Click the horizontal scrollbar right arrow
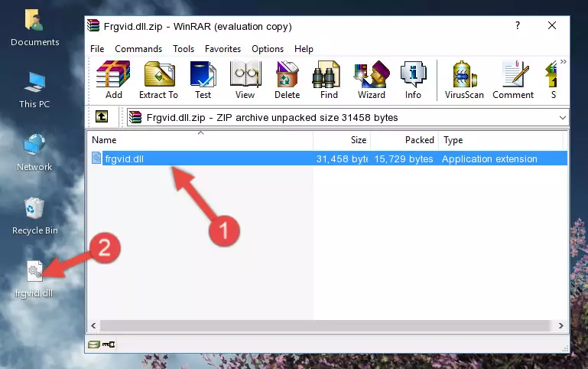Screen dimensions: 588x369 561,325
